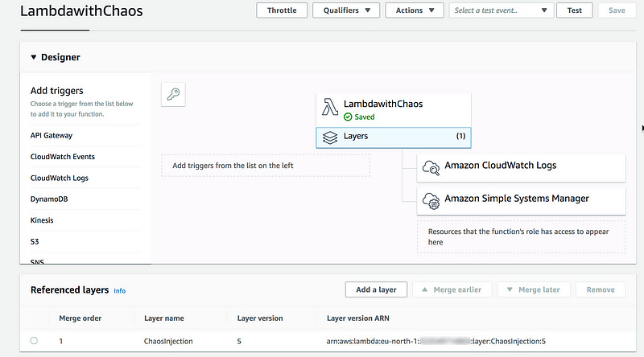Add API Gateway trigger
This screenshot has width=644, height=357.
52,135
